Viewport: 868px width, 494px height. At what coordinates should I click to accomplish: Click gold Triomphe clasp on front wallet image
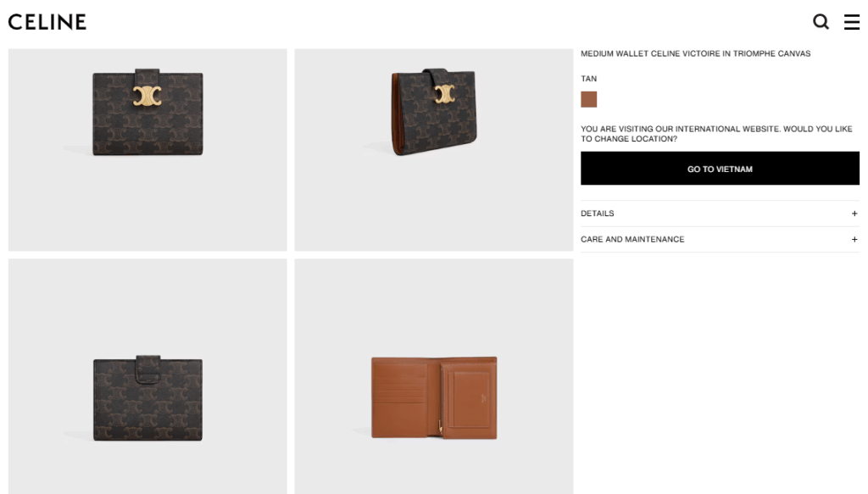tap(147, 96)
